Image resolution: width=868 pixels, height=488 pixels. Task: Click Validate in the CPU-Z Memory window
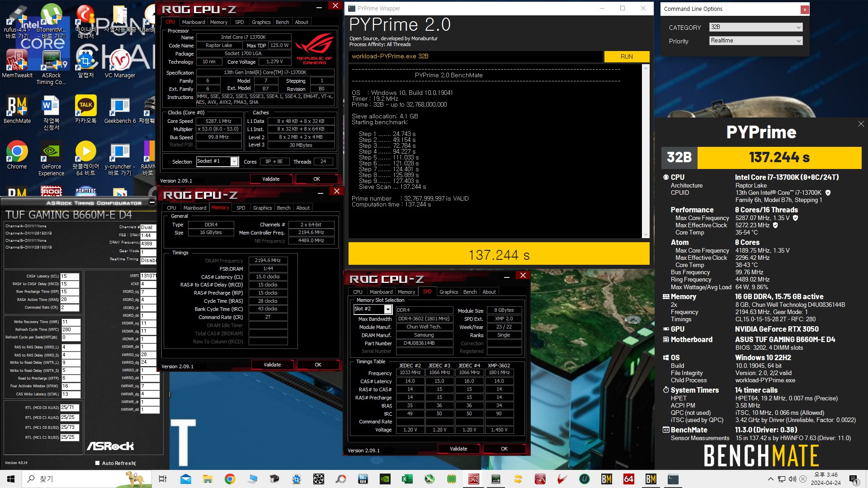click(272, 365)
